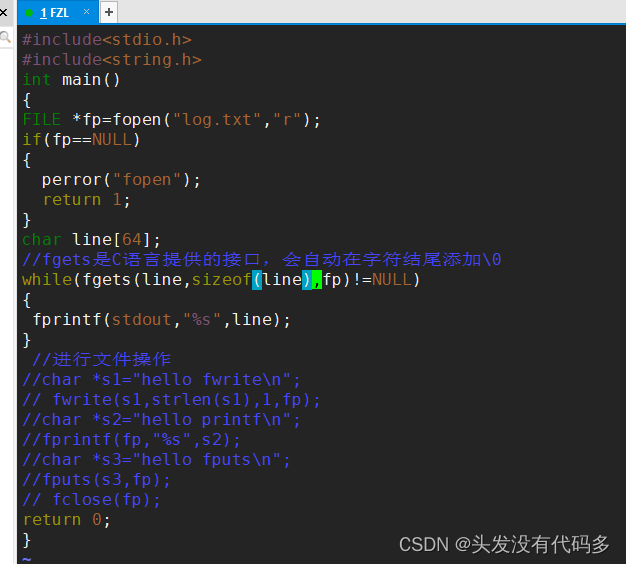Click the magnifier search icon in left sidebar
The width and height of the screenshot is (626, 564).
coord(5,37)
